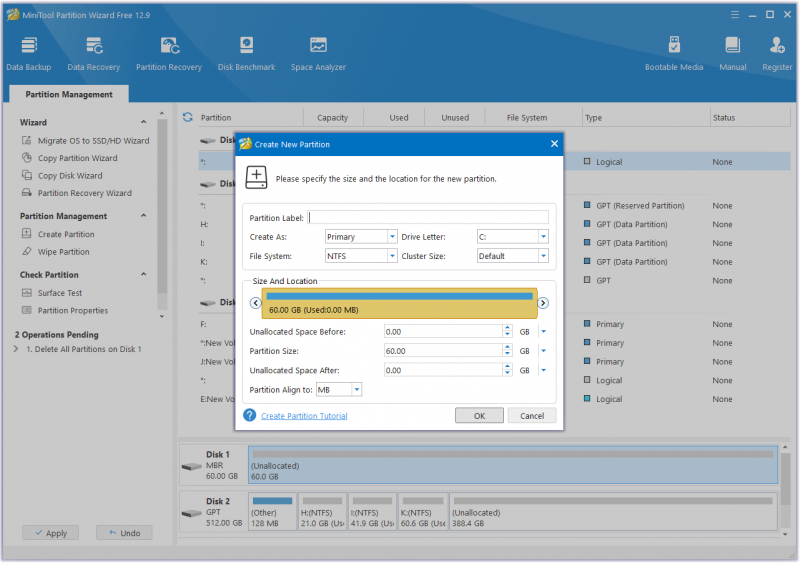Screen dimensions: 800x563
Task: Click the Register icon
Action: click(x=777, y=54)
